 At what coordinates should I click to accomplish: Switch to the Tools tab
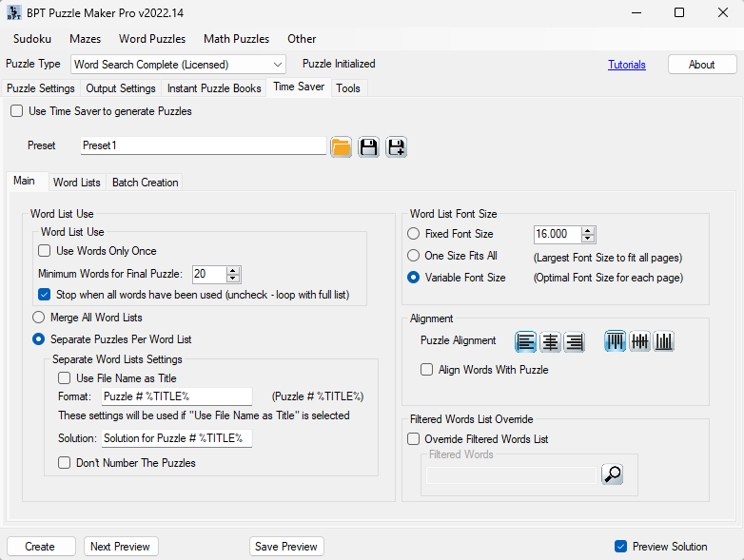[348, 88]
